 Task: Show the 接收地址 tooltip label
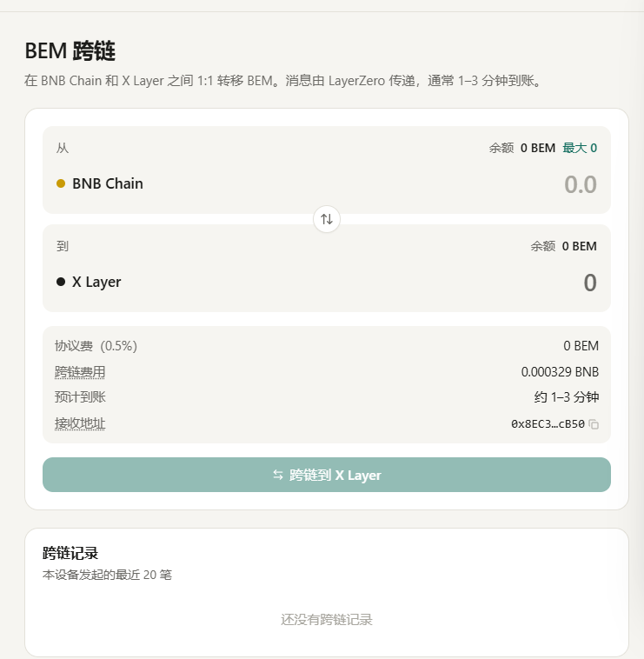[80, 423]
